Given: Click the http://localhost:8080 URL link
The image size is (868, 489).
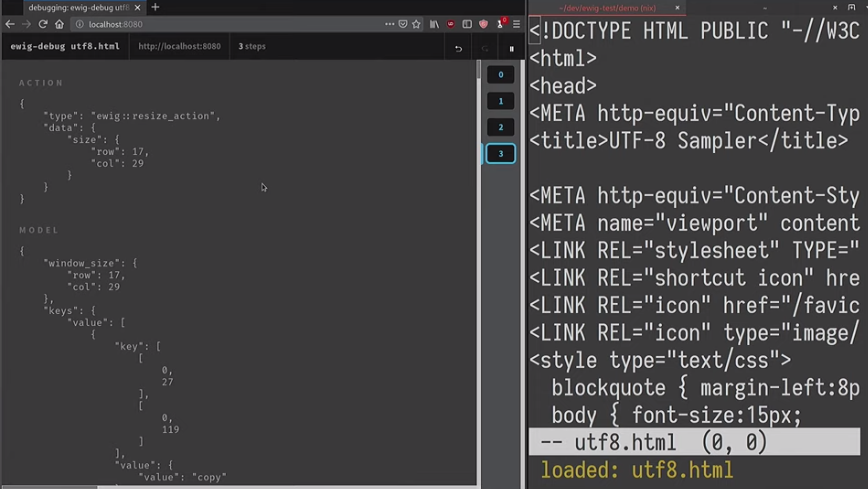Looking at the screenshot, I should 179,46.
